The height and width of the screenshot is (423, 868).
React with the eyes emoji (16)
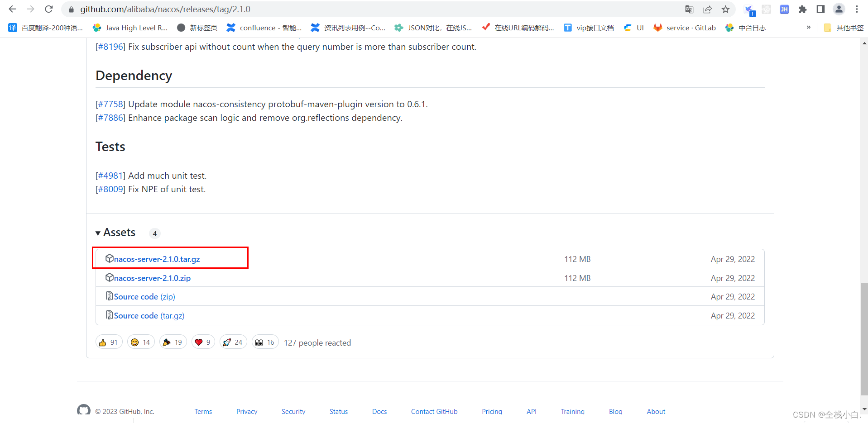tap(265, 342)
